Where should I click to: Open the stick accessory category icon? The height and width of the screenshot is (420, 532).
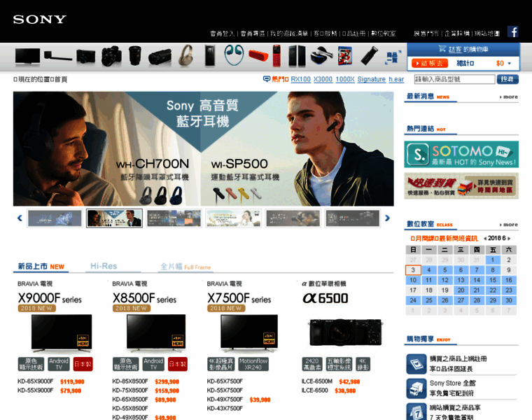tap(369, 56)
